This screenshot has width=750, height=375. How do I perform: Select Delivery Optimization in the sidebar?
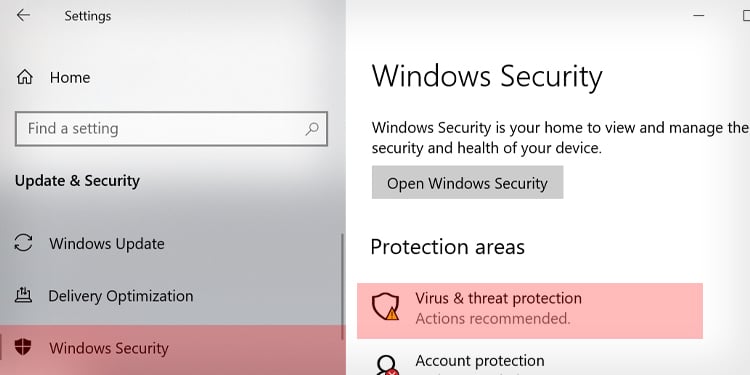pos(121,296)
